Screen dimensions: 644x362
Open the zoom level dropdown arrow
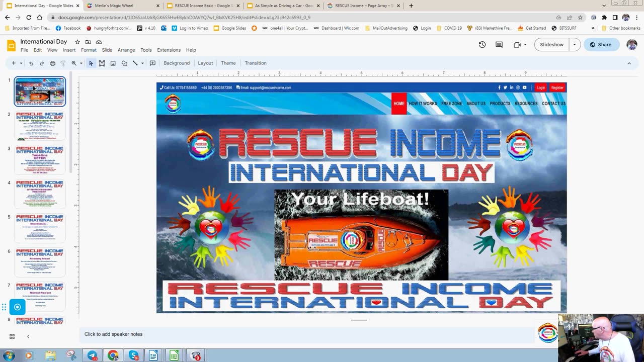pyautogui.click(x=81, y=63)
